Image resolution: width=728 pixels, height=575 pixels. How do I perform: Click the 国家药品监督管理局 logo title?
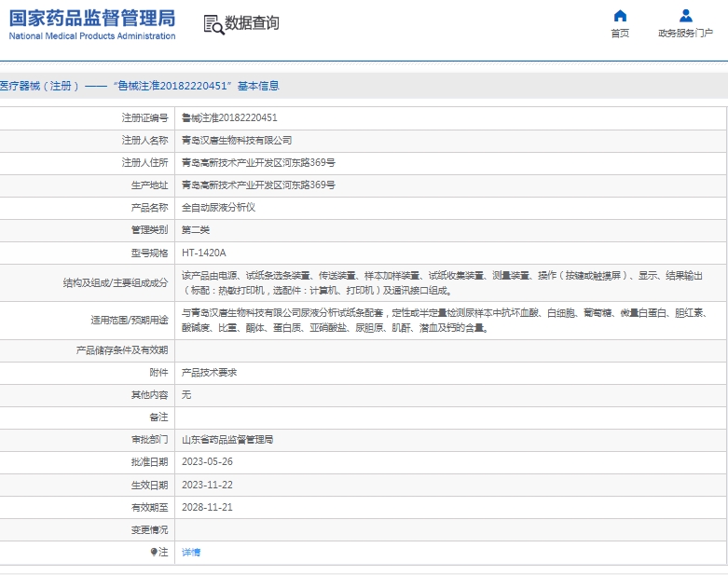(x=92, y=19)
